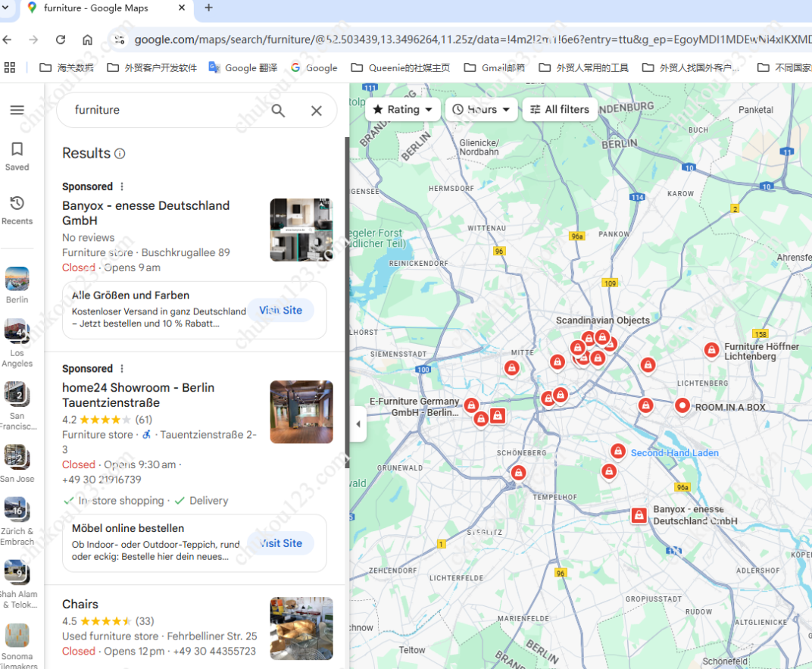This screenshot has height=669, width=812.
Task: Open the Chairs listing photo thumbnail
Action: tap(301, 629)
